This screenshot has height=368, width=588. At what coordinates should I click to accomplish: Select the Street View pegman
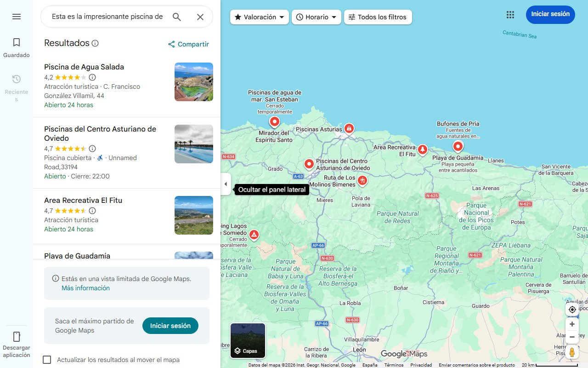[x=572, y=352]
